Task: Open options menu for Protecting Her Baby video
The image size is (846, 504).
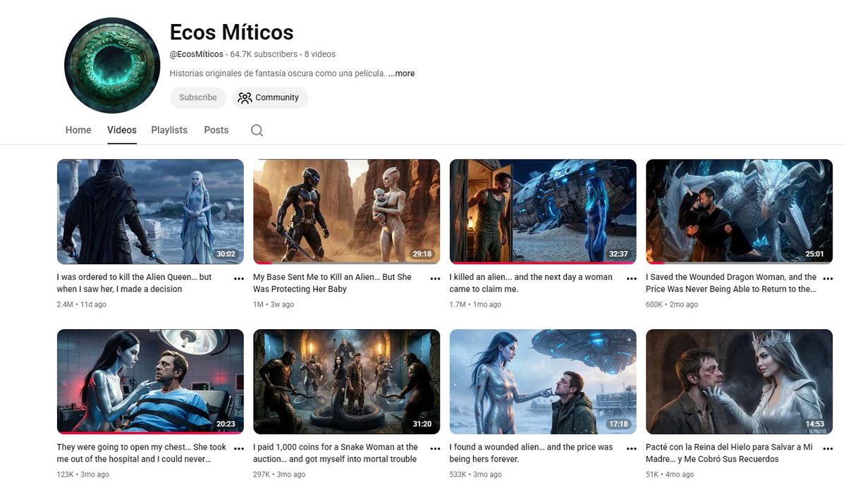Action: (x=435, y=278)
